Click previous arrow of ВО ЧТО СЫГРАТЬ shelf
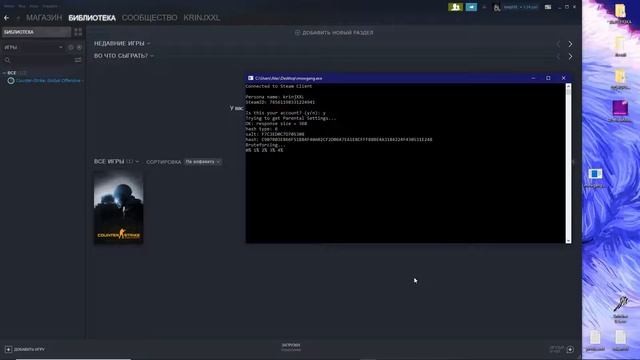 [558, 56]
